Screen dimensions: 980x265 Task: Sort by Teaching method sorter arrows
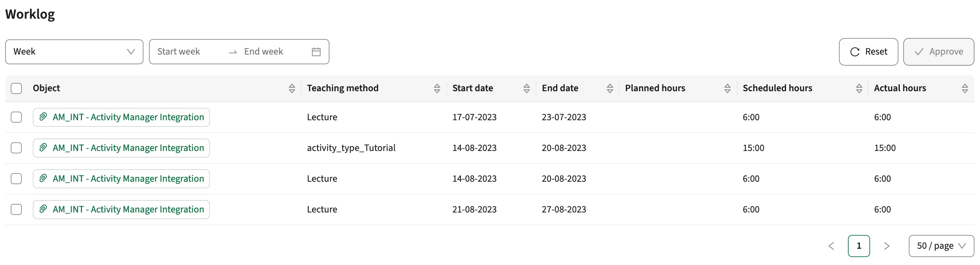437,88
